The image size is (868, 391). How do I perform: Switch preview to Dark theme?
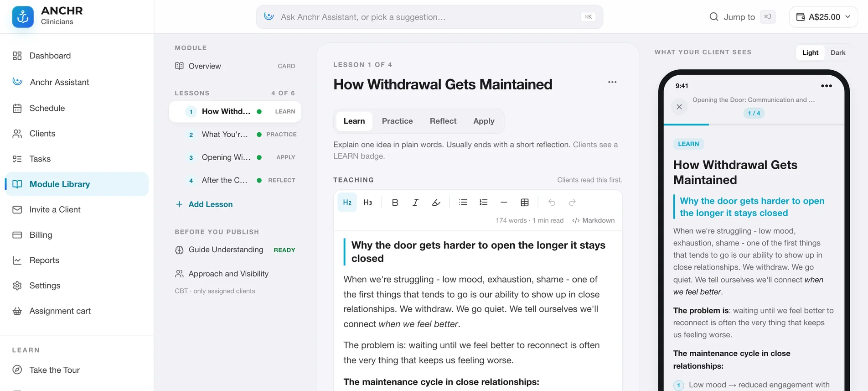point(838,52)
